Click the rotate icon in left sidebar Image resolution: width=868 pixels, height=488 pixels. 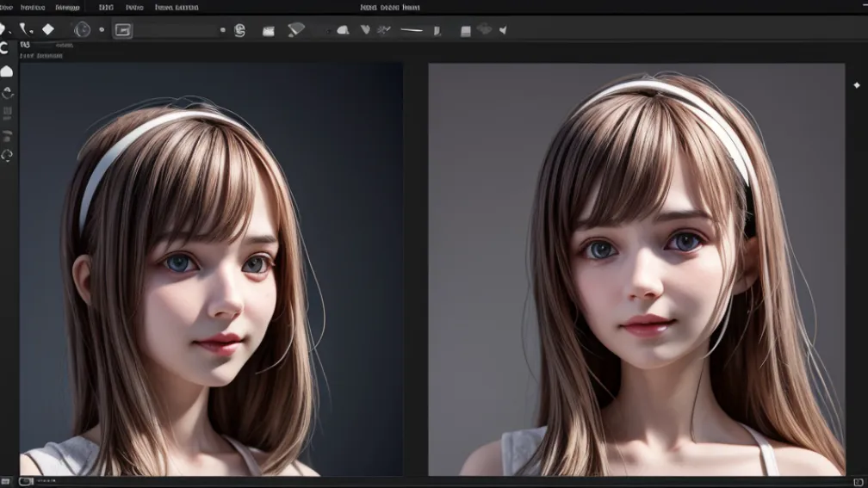click(x=8, y=93)
